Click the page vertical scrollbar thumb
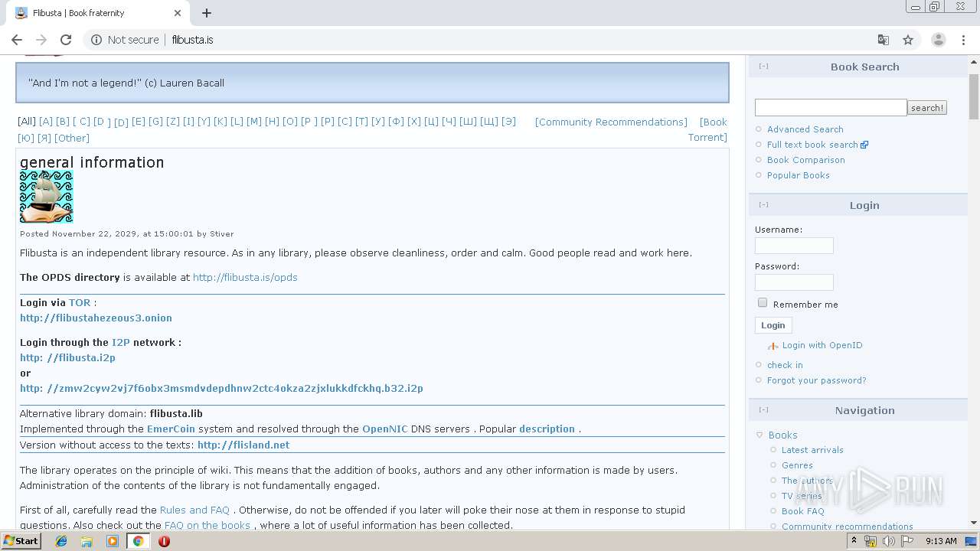Viewport: 980px width, 551px height. click(974, 96)
